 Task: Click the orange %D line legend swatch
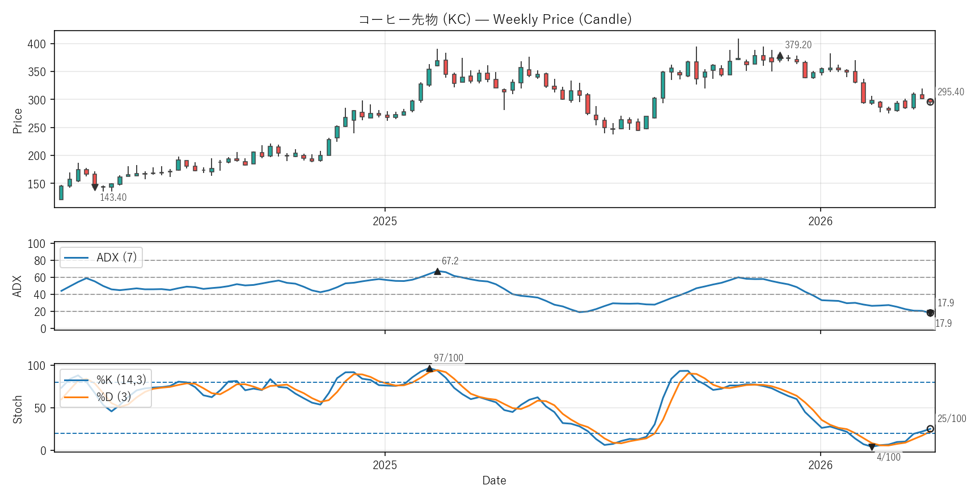click(76, 397)
